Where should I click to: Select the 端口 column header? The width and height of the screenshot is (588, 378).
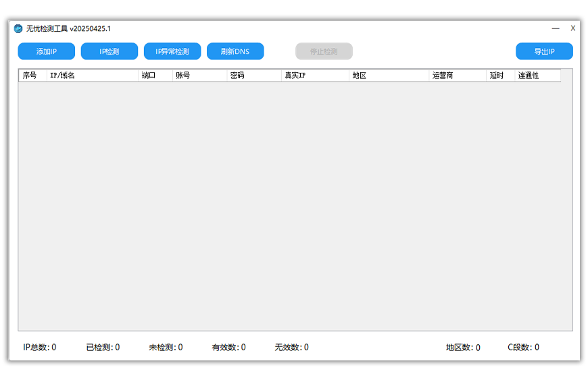(x=155, y=76)
